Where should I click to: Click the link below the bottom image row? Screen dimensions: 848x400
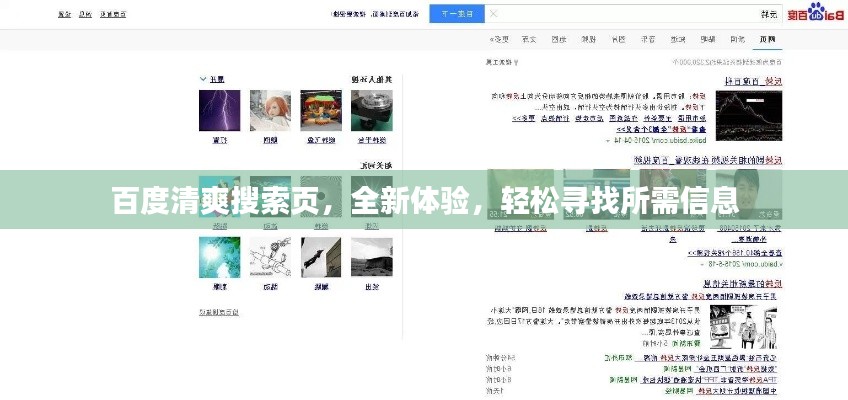click(x=220, y=313)
